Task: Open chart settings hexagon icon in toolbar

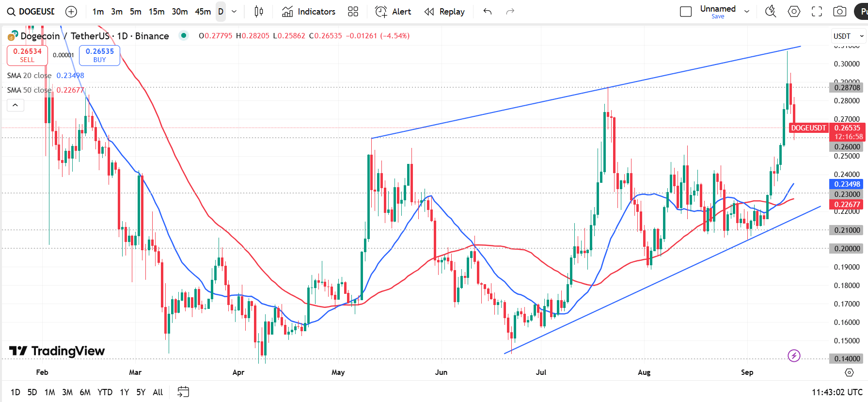Action: pos(794,12)
